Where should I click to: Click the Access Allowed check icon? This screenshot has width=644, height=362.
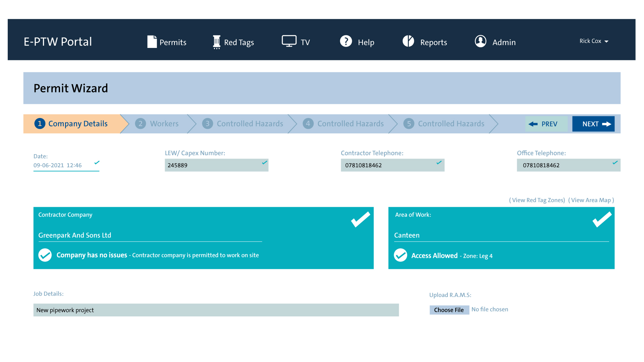(400, 255)
